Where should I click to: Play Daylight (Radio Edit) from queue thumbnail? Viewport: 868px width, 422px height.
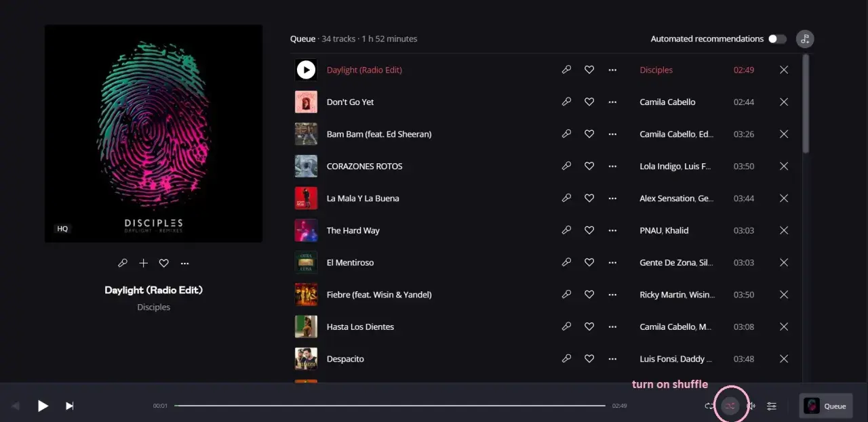click(306, 70)
